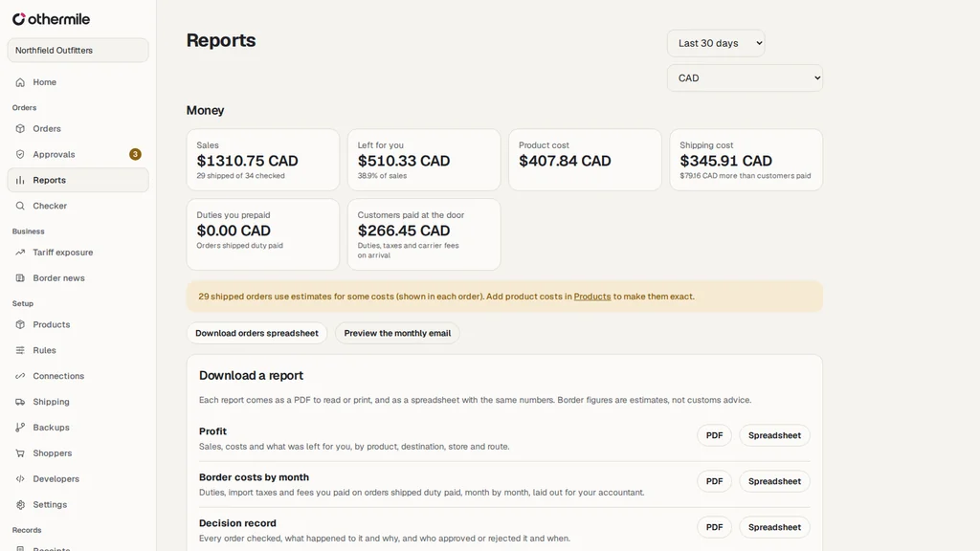Click Preview the monthly email button
The image size is (980, 551).
click(397, 333)
